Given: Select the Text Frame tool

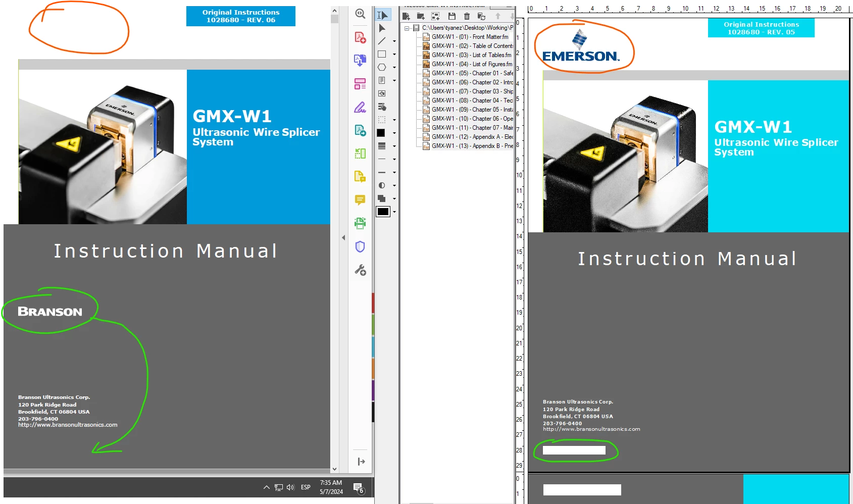Looking at the screenshot, I should tap(382, 80).
